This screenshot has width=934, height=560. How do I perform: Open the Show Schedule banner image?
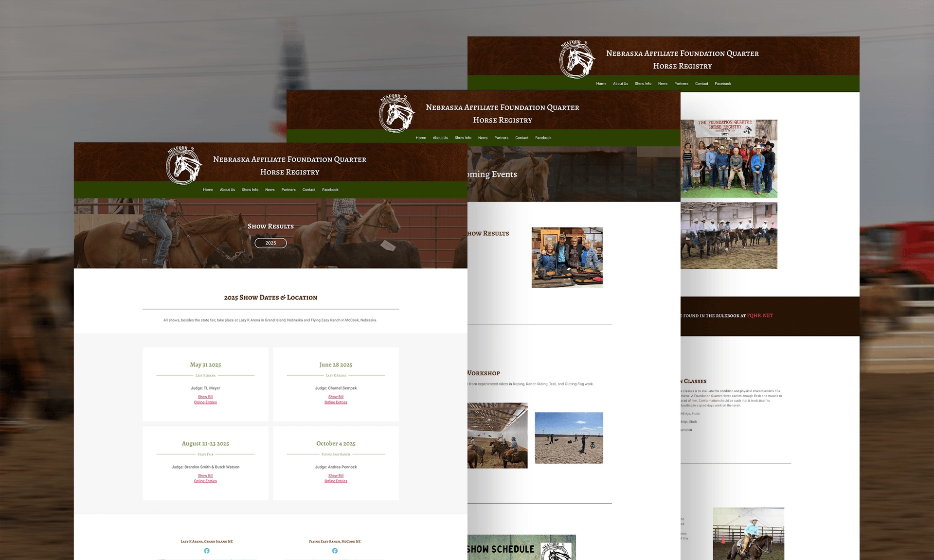(x=521, y=547)
